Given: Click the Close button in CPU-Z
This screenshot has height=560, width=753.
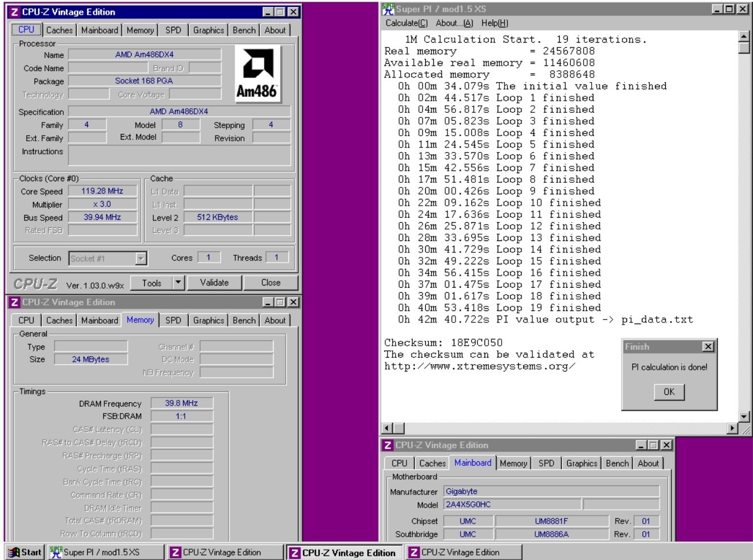Looking at the screenshot, I should coord(271,283).
